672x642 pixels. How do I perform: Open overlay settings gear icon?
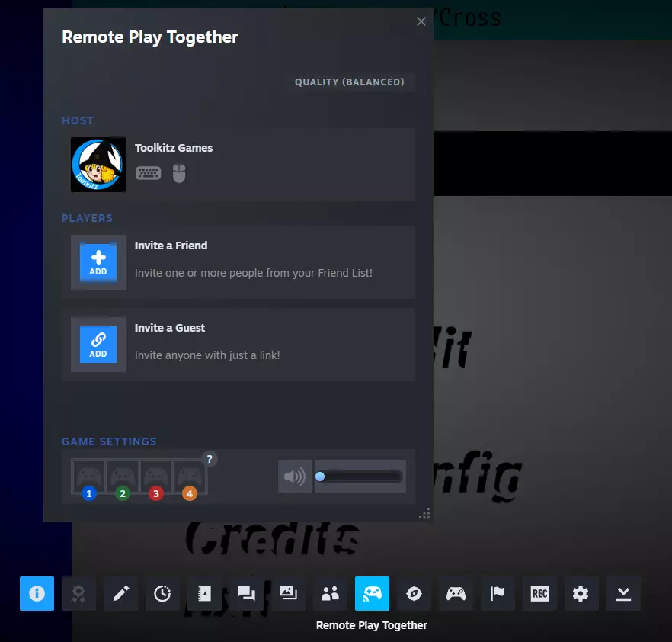click(x=581, y=593)
